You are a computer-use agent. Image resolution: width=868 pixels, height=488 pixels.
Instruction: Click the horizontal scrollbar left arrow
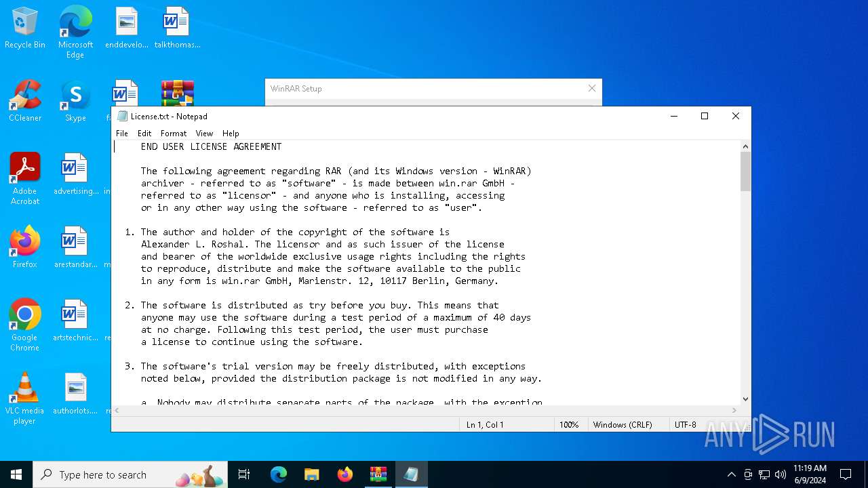pyautogui.click(x=117, y=410)
